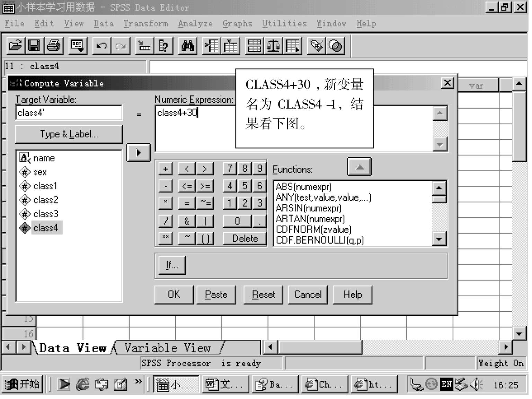Click the arrow to move variable into expression
Image resolution: width=532 pixels, height=399 pixels.
pyautogui.click(x=139, y=152)
